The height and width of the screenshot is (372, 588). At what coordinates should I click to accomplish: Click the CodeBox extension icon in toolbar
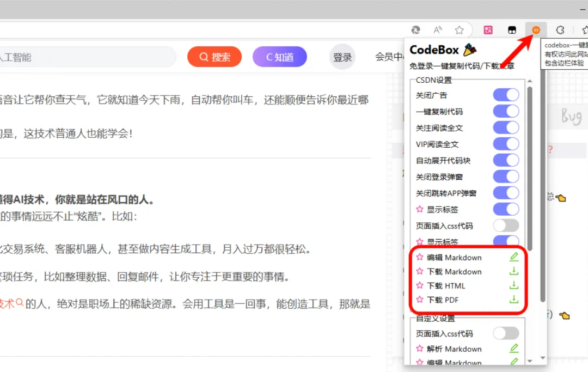pos(536,30)
